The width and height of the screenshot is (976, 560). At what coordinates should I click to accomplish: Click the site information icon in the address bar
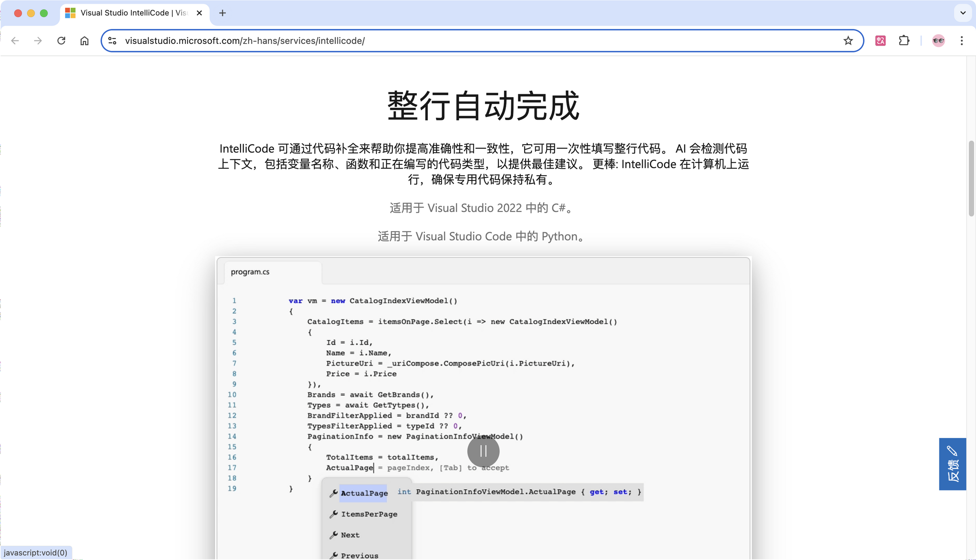click(x=112, y=40)
